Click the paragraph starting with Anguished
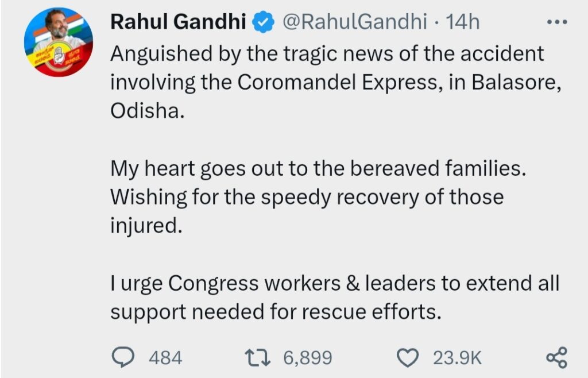Viewport: 588px width, 378px height. pos(335,82)
